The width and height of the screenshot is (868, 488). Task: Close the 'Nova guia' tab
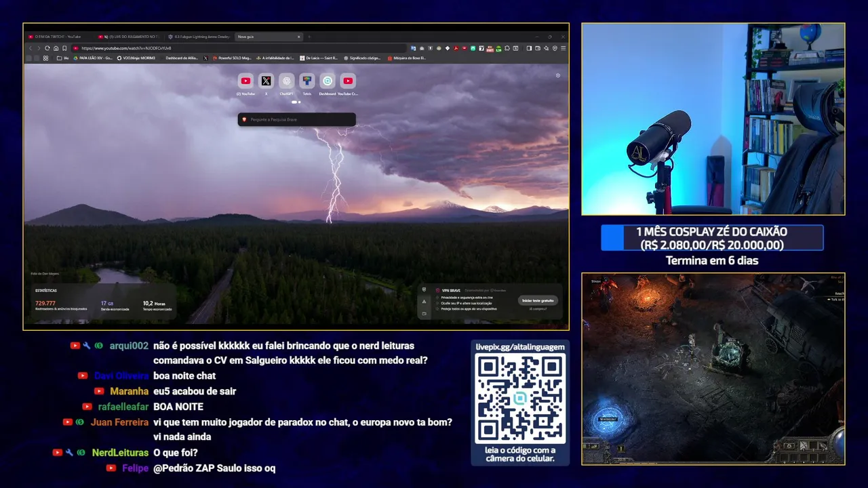point(298,37)
